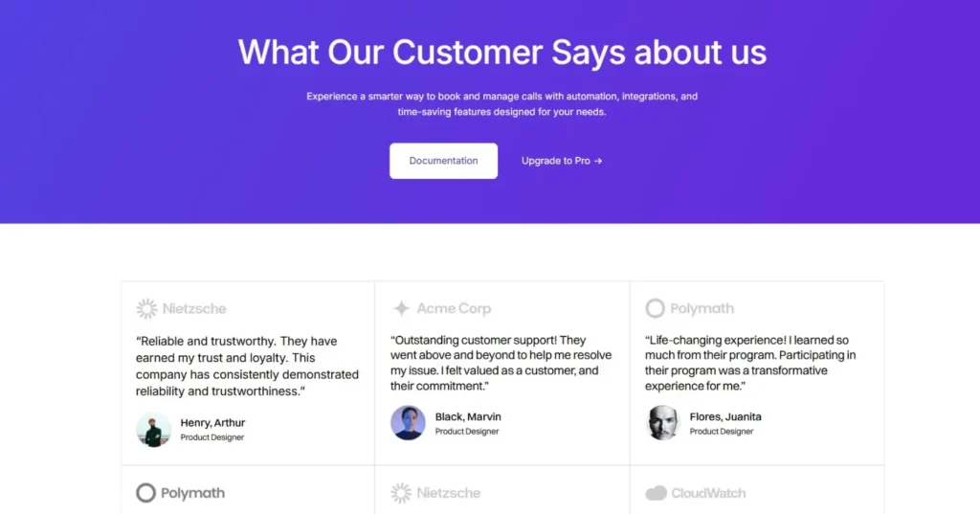
Task: Click the 'Life-changing experience' testimonial quote
Action: pyautogui.click(x=750, y=363)
